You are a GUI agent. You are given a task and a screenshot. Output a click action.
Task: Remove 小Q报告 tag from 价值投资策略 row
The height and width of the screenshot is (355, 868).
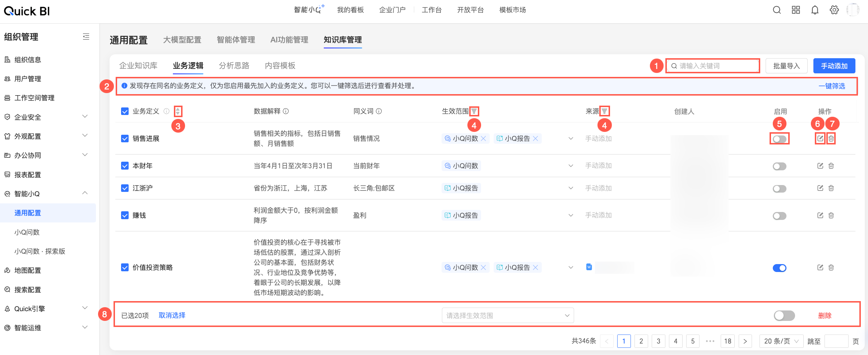click(x=536, y=267)
